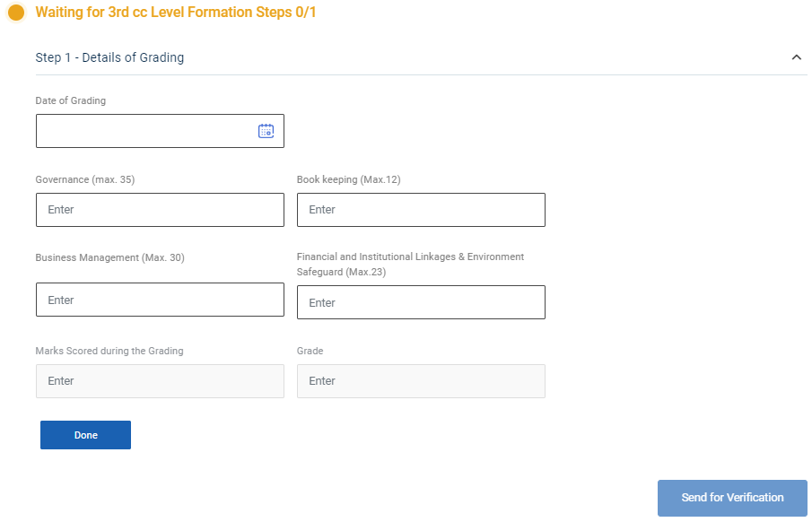Image resolution: width=812 pixels, height=522 pixels.
Task: Click the disabled Grade field
Action: point(421,381)
